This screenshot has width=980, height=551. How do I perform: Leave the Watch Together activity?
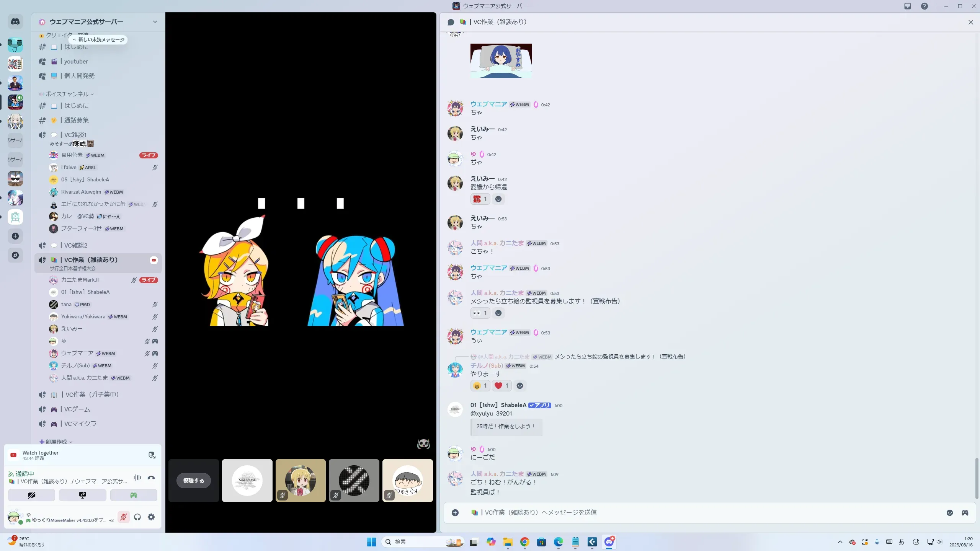pos(152,455)
